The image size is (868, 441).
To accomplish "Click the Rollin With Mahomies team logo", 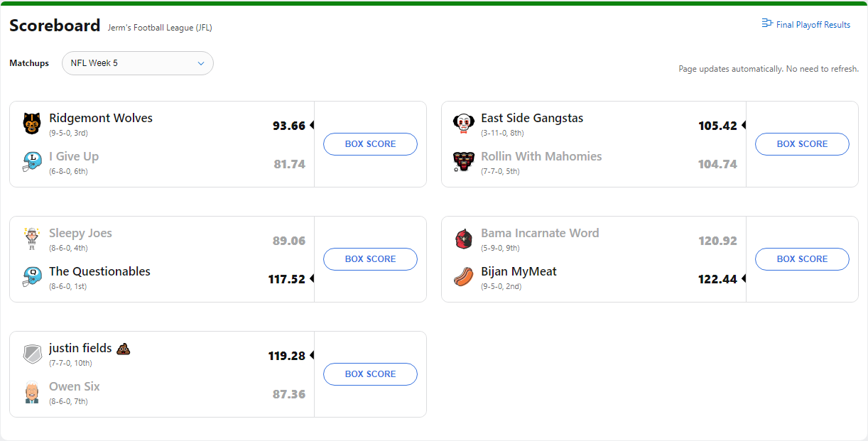I will pos(463,162).
